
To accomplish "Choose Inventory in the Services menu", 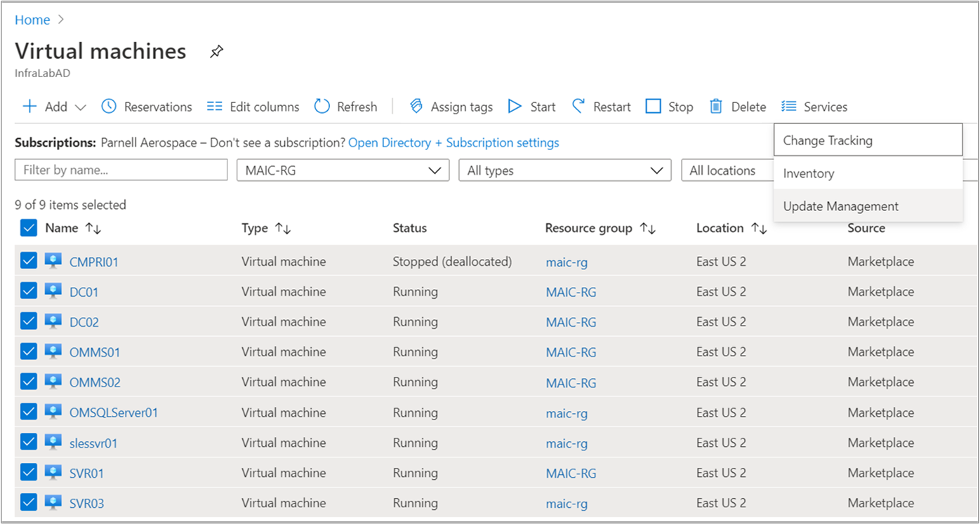I will (x=868, y=173).
